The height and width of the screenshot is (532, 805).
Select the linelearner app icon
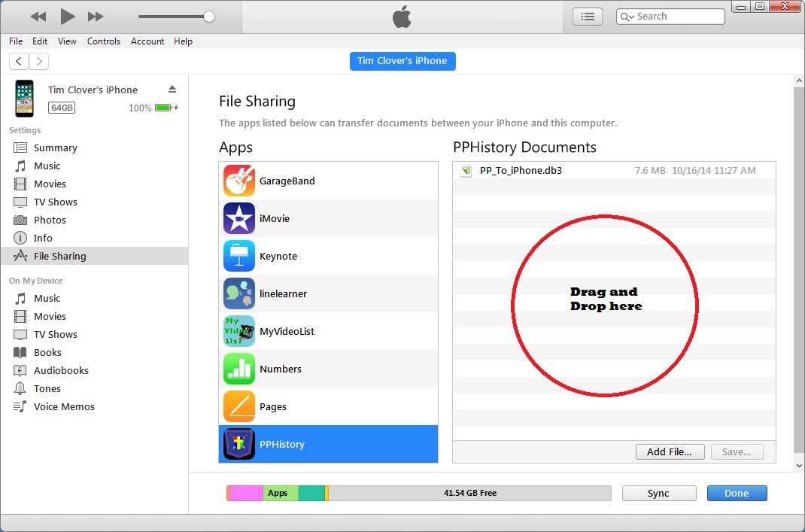(239, 293)
